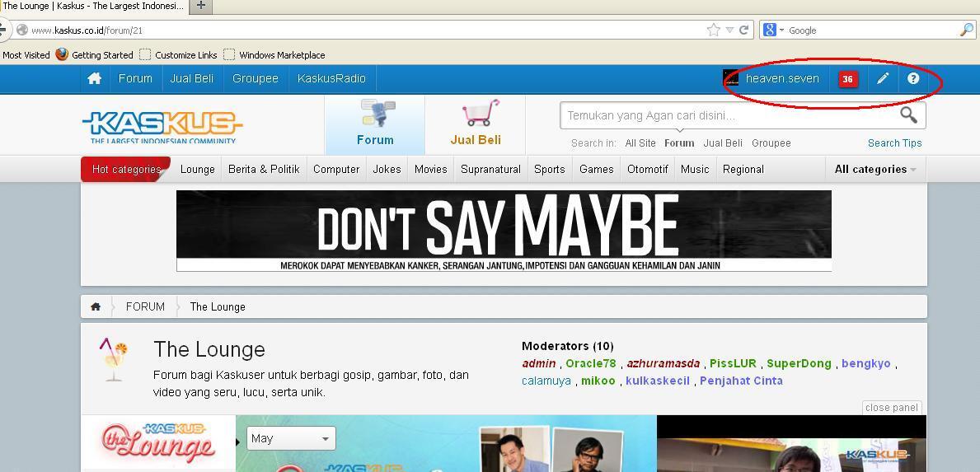Open moderator kulkaskecil profile link
Image resolution: width=980 pixels, height=472 pixels.
[658, 381]
